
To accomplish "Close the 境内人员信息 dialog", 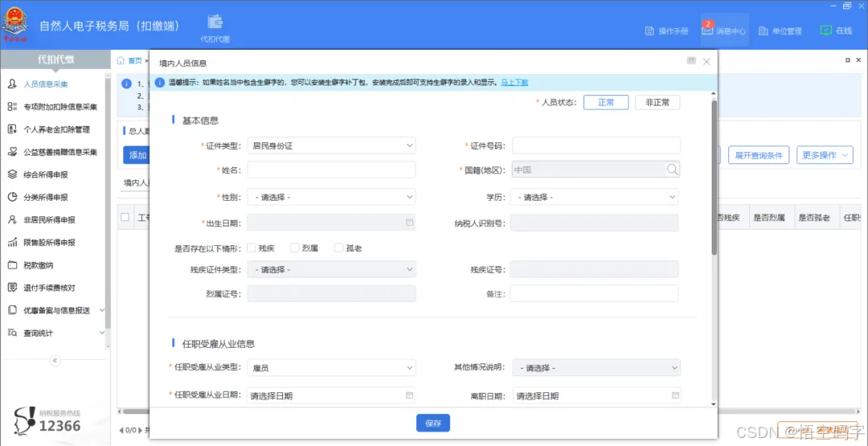I will [x=706, y=61].
